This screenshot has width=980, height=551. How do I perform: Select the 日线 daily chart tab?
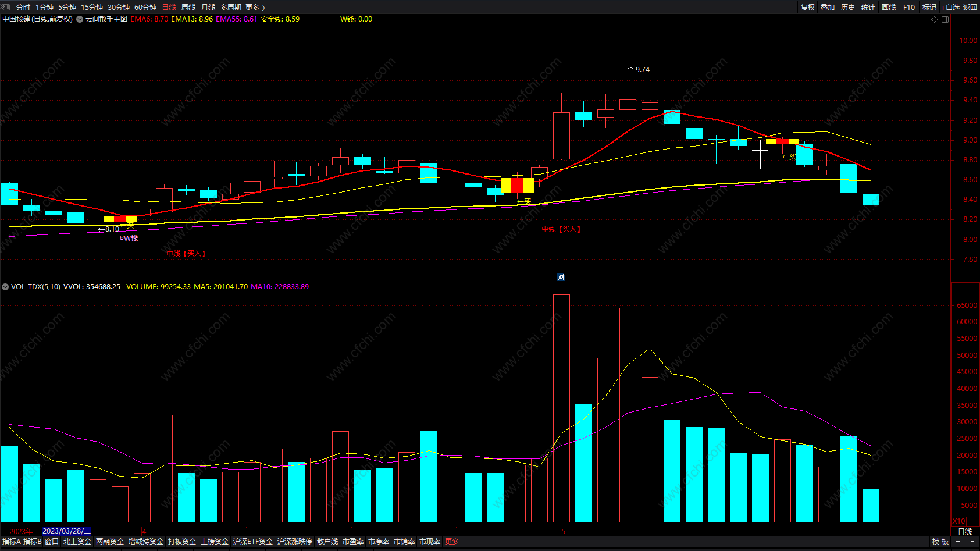pos(169,8)
